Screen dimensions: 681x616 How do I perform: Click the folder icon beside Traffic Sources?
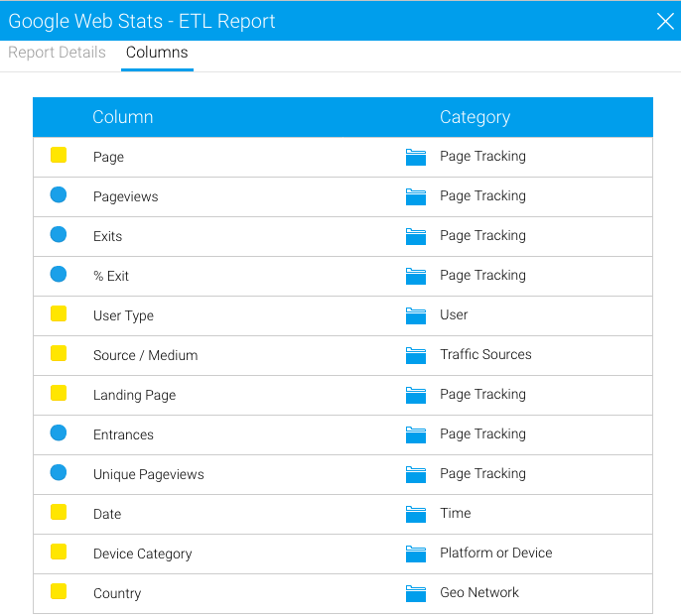click(416, 355)
